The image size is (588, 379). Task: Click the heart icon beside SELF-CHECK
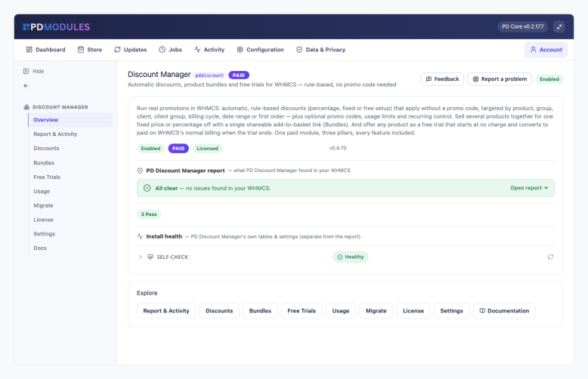click(150, 257)
